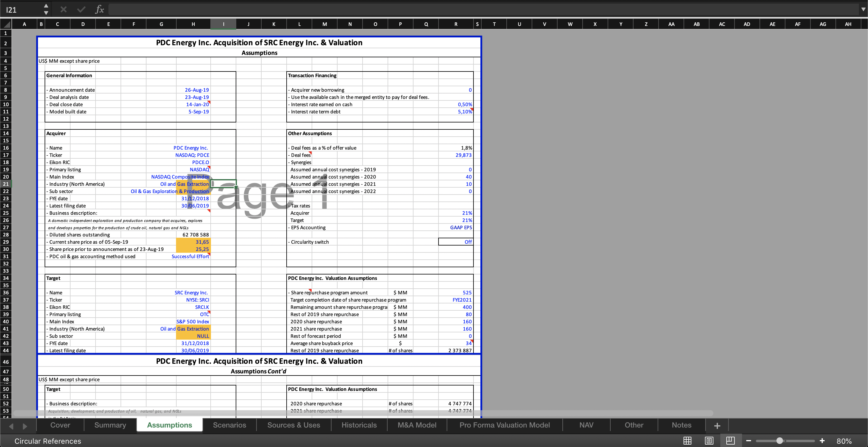Click next sheet tab arrow

coord(25,426)
